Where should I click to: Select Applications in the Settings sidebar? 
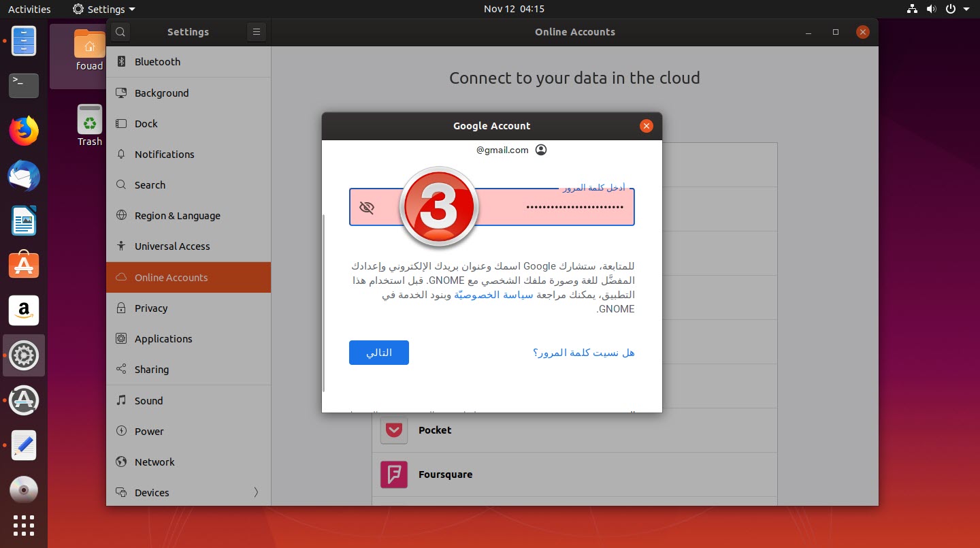[189, 339]
